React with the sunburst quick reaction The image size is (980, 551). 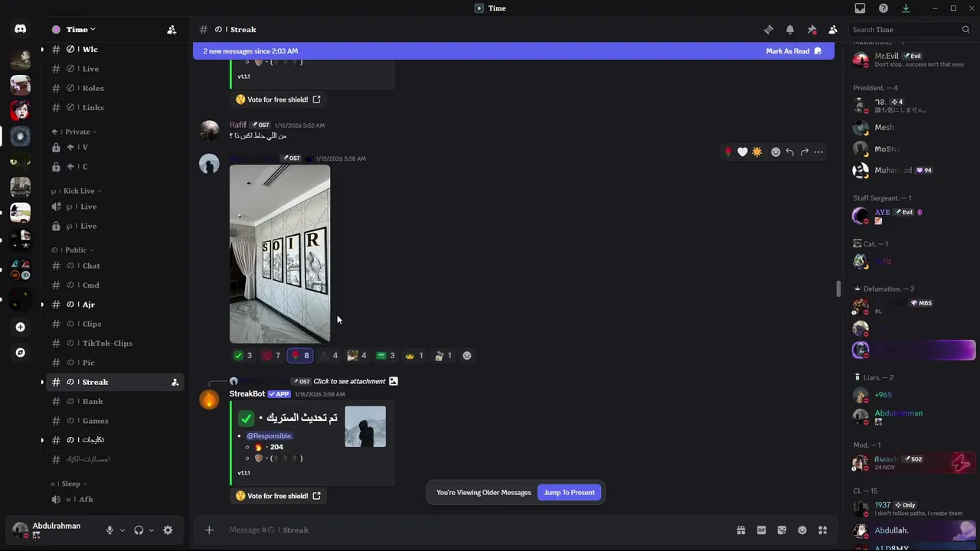click(x=757, y=152)
